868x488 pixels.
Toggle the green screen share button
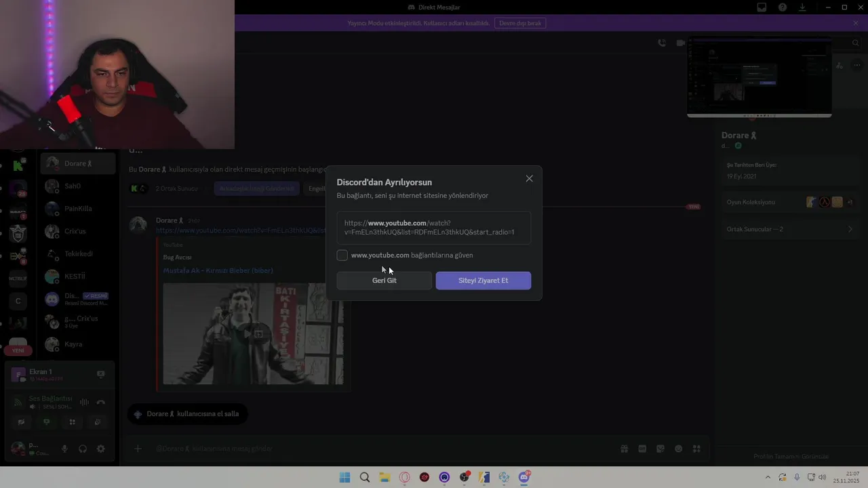(x=46, y=422)
